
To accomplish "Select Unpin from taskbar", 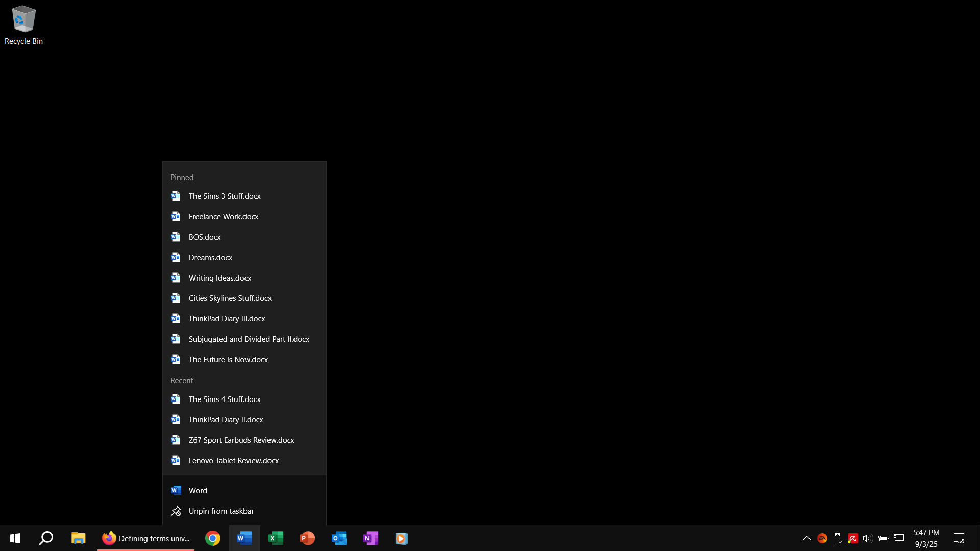I will point(221,511).
